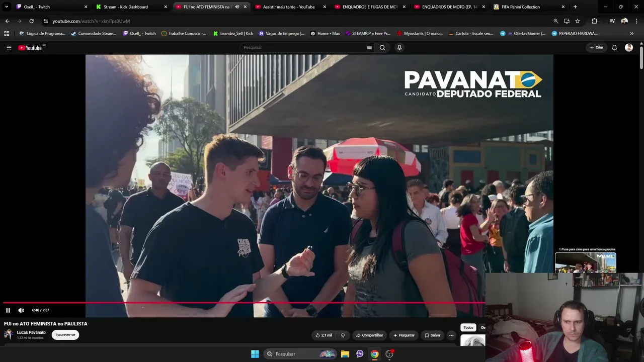Click the Inscrever-se subscribe button
The image size is (644, 362).
65,335
